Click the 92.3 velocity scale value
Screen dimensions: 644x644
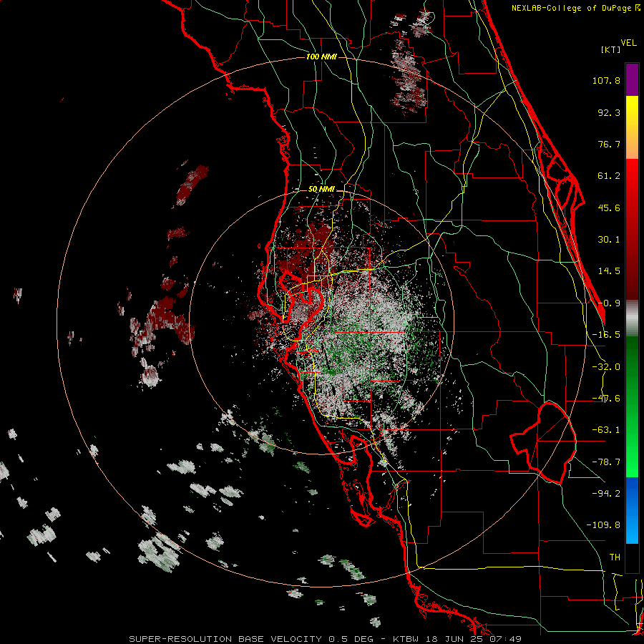pyautogui.click(x=609, y=112)
